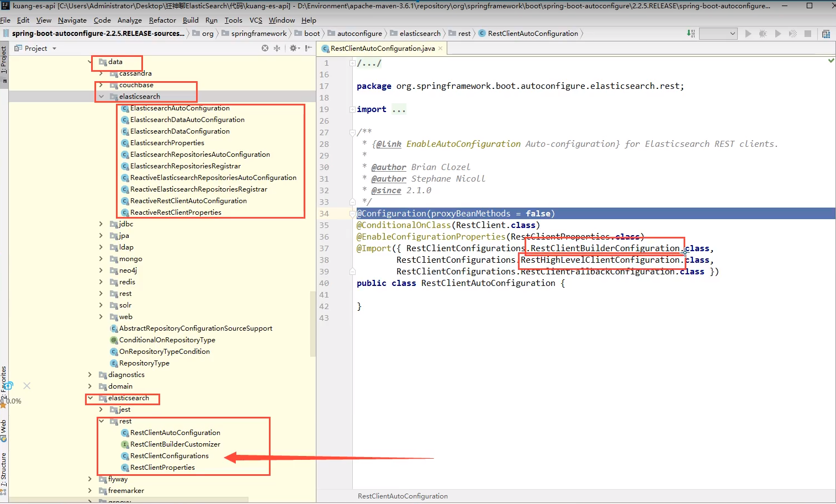Expand the freemarker folder
This screenshot has width=836, height=504.
click(x=90, y=491)
